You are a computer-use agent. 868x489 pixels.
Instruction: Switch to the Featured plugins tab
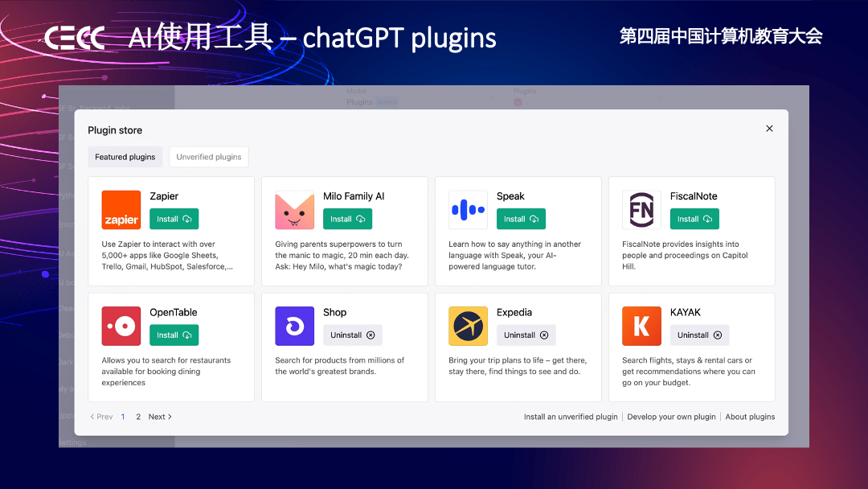coord(125,157)
